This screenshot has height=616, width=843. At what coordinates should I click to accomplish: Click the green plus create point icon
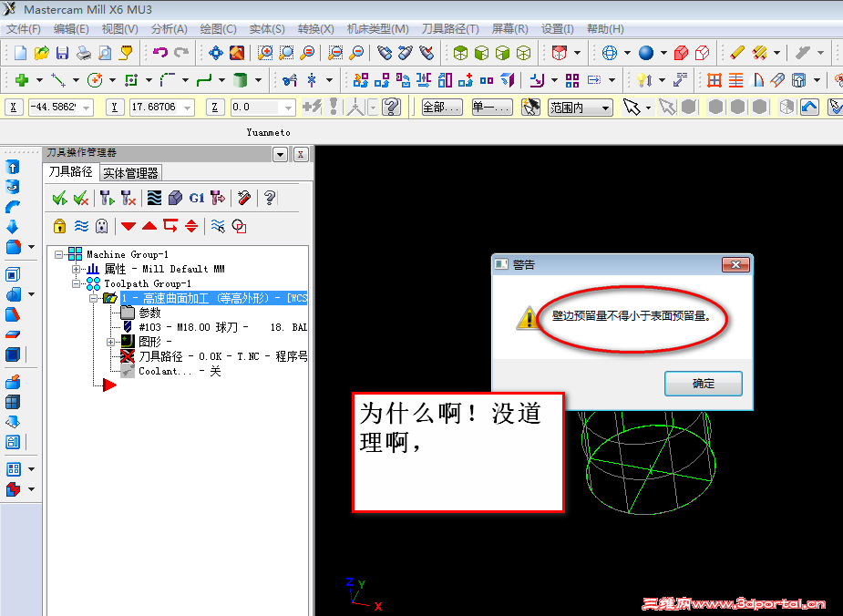pos(22,80)
